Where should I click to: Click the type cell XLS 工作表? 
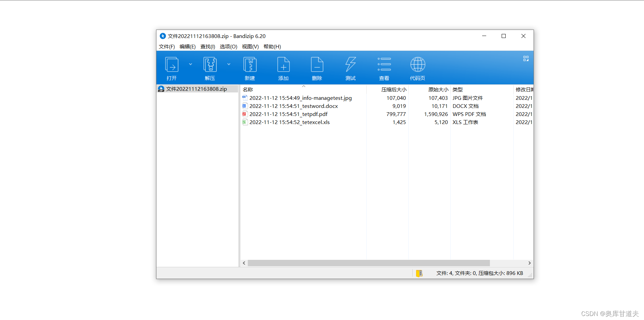(x=465, y=122)
